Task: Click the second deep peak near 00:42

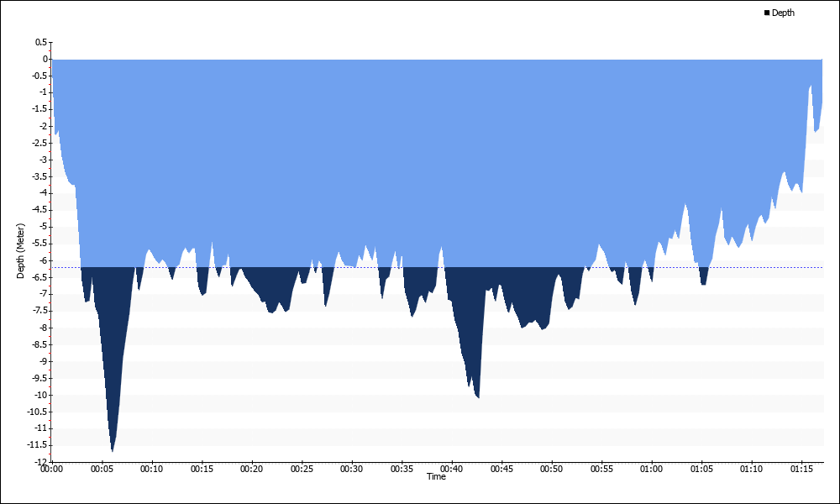Action: 477,396
